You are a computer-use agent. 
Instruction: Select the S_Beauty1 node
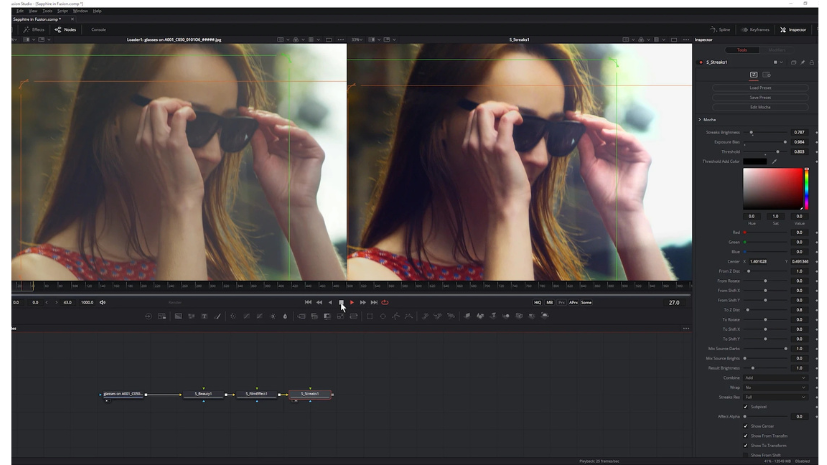(x=204, y=394)
